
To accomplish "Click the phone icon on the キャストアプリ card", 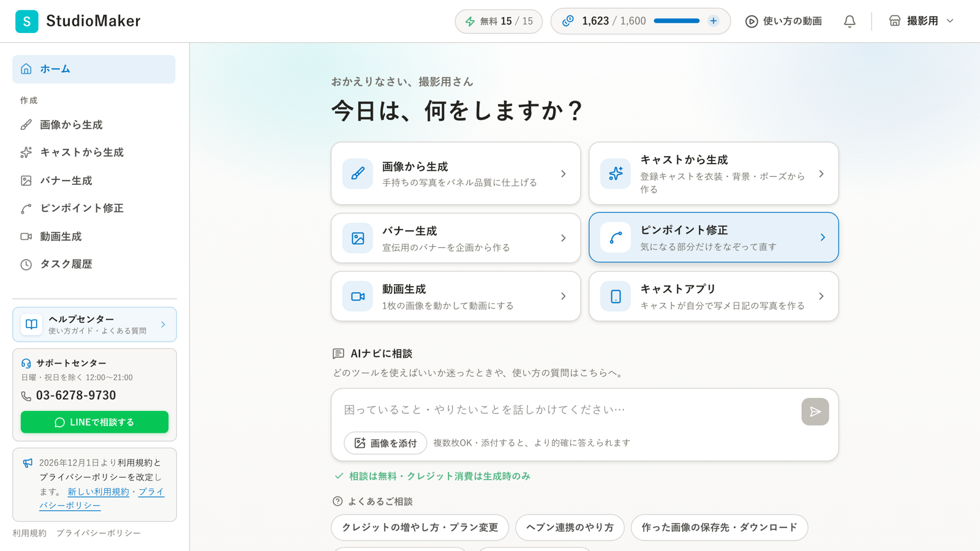I will point(616,296).
